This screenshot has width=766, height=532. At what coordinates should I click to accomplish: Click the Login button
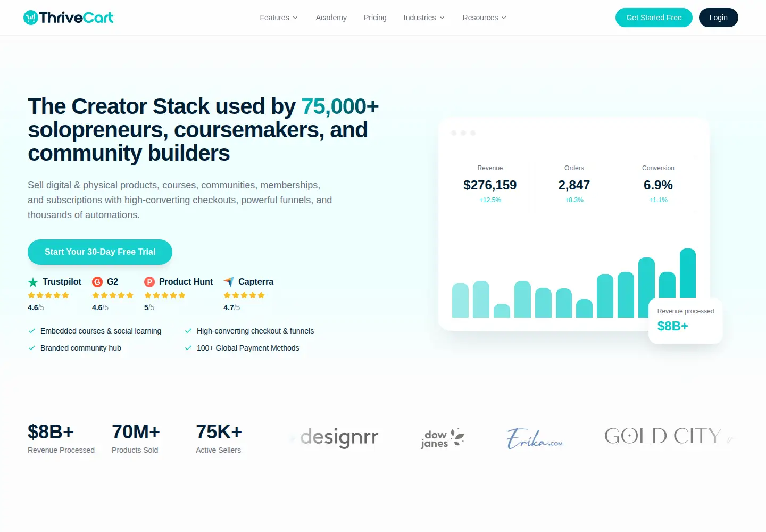pyautogui.click(x=719, y=18)
